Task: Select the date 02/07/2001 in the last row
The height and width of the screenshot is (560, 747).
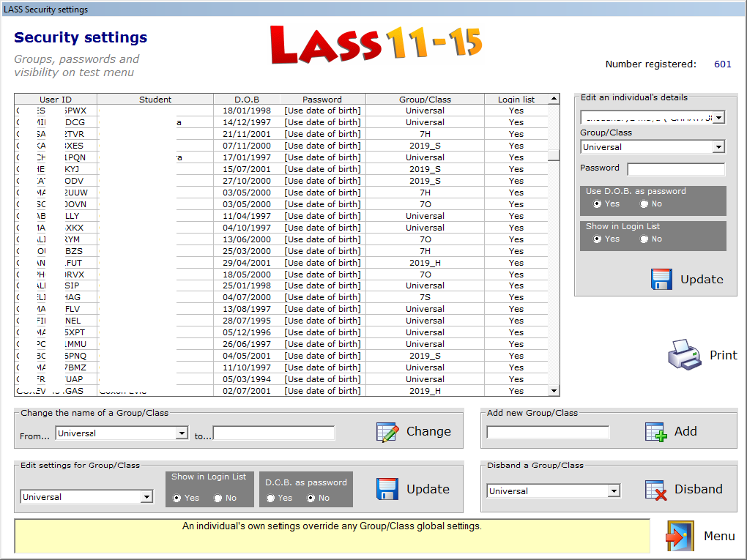Action: [x=247, y=391]
